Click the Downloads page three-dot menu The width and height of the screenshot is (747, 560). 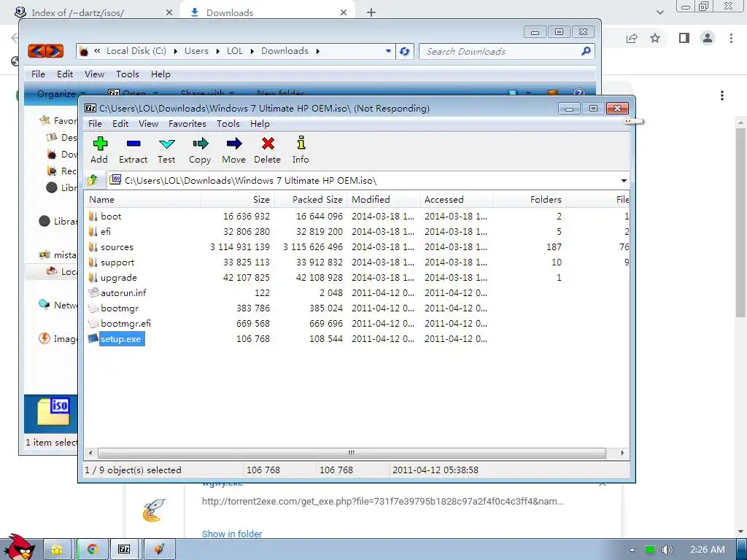(x=722, y=96)
